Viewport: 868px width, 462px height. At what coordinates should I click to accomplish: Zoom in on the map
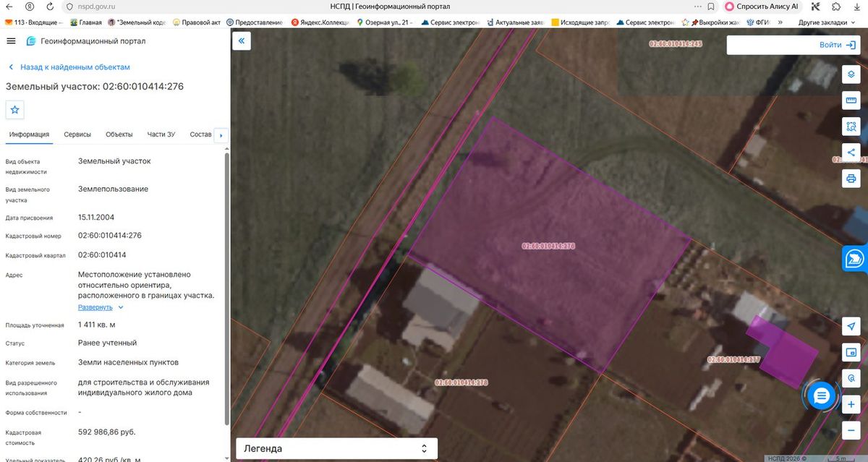click(851, 404)
